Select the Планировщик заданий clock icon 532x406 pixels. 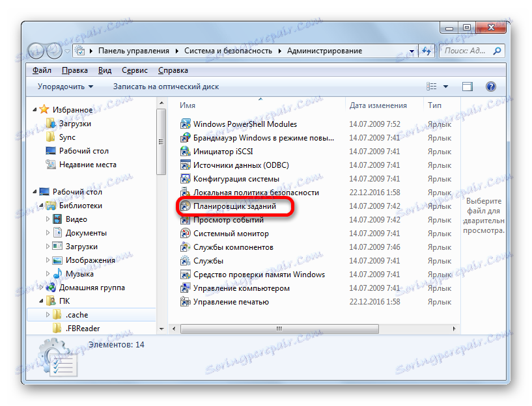pos(185,206)
